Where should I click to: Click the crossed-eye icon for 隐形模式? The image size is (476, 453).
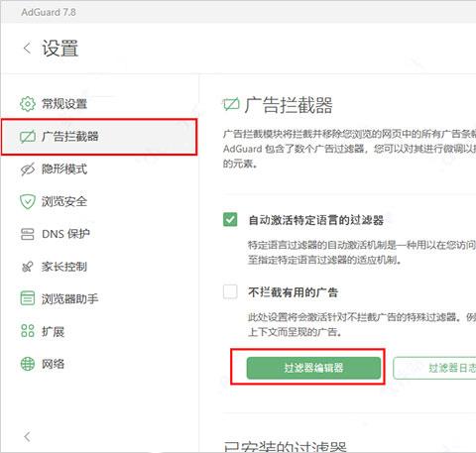coord(28,170)
